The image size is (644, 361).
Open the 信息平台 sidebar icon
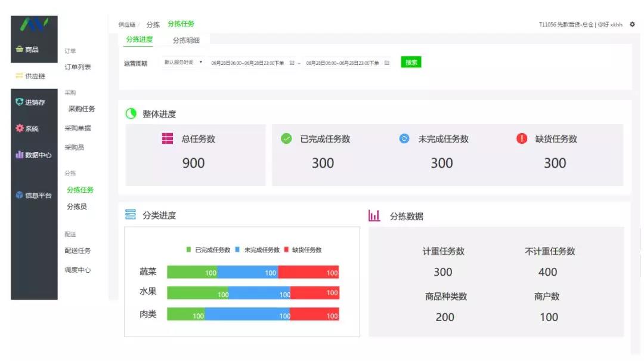tap(20, 193)
